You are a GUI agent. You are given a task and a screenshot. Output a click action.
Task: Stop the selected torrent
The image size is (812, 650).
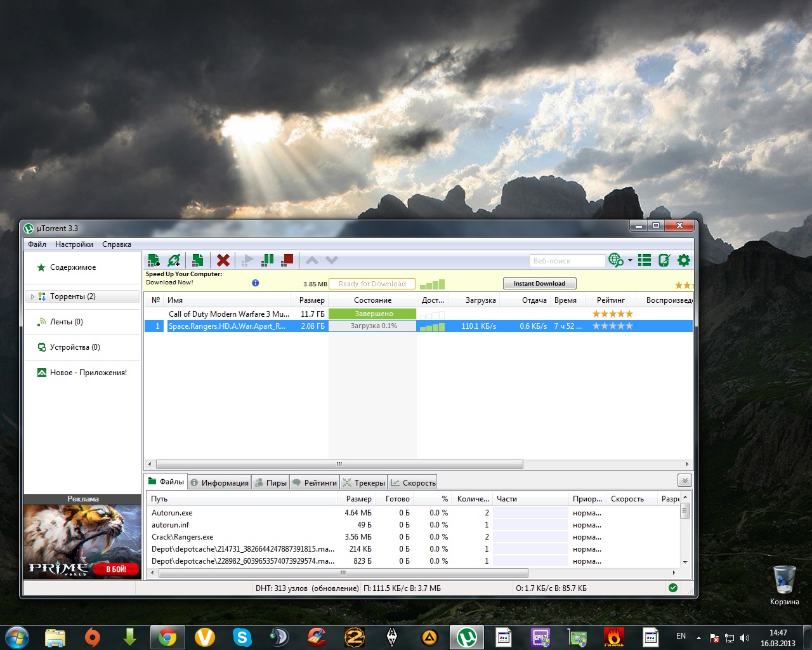click(287, 260)
